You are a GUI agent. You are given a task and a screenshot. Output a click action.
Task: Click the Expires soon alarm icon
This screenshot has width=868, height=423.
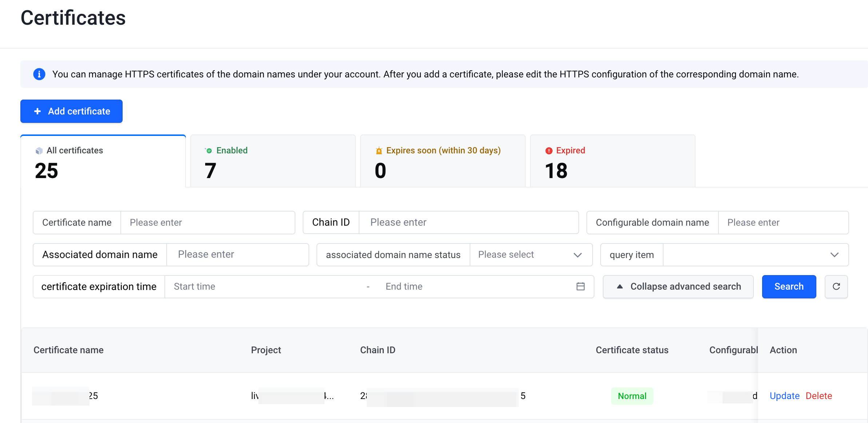379,150
